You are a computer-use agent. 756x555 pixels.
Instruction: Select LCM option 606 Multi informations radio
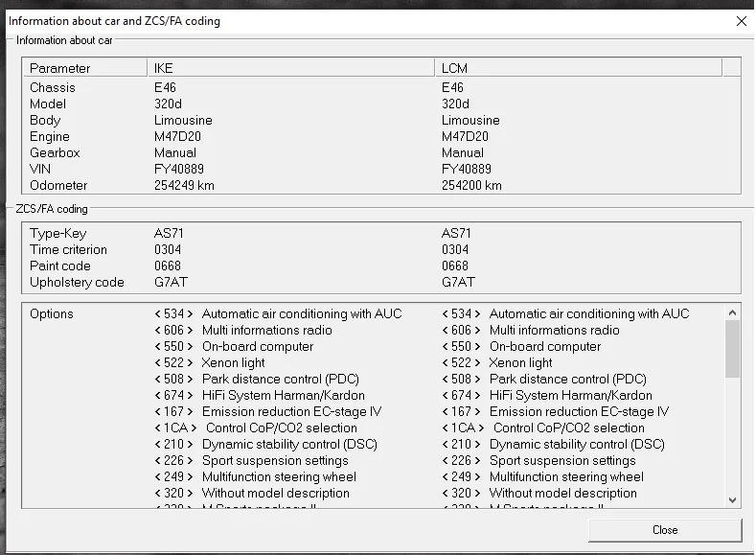point(531,331)
